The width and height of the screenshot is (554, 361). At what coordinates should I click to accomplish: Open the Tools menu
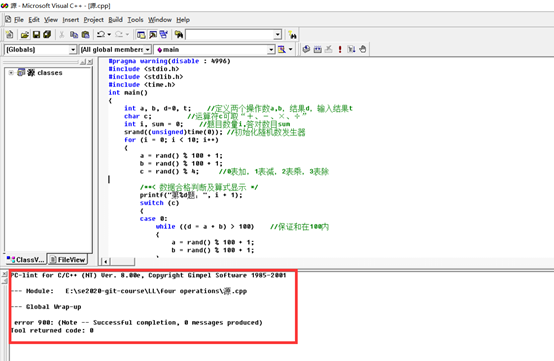click(135, 20)
